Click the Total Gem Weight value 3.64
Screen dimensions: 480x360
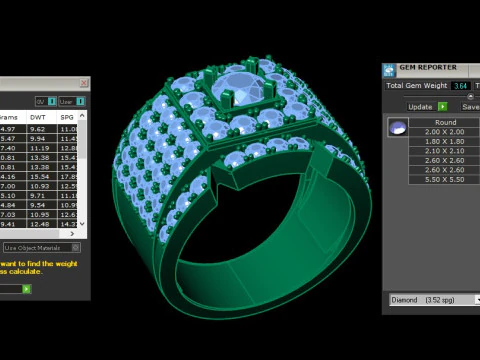click(x=461, y=86)
